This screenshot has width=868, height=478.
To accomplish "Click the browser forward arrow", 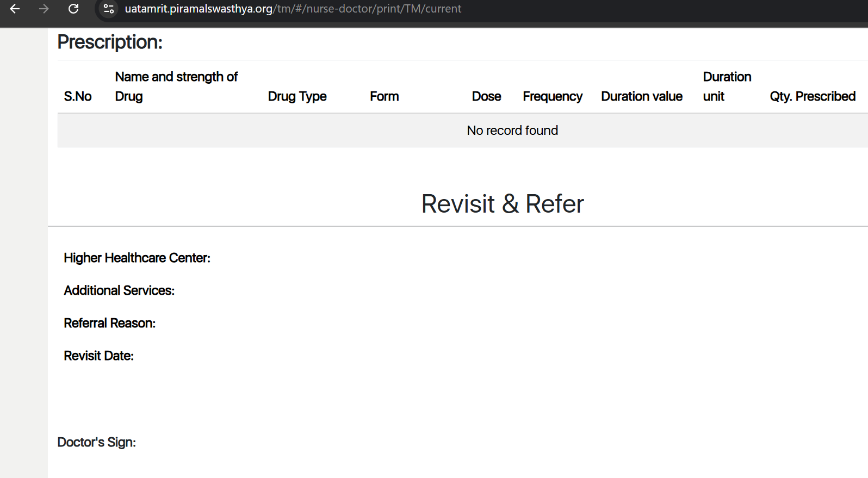I will [x=44, y=9].
